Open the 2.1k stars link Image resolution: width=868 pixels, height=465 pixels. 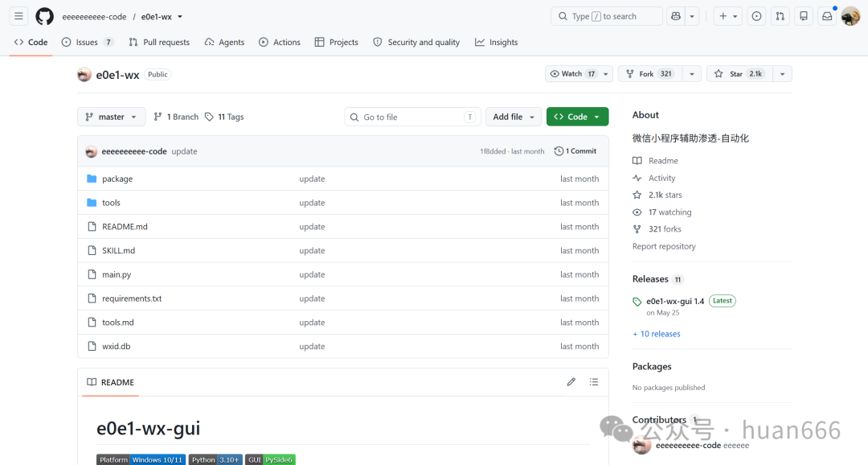tap(657, 195)
